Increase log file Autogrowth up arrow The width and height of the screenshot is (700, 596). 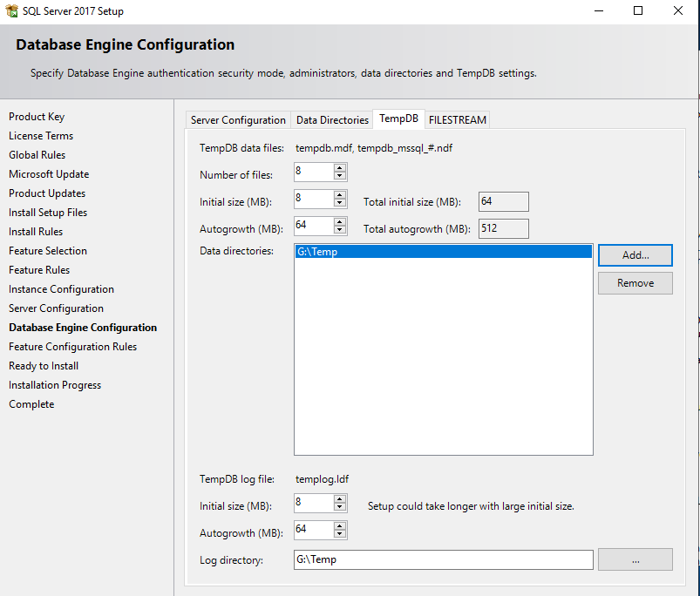tap(340, 526)
